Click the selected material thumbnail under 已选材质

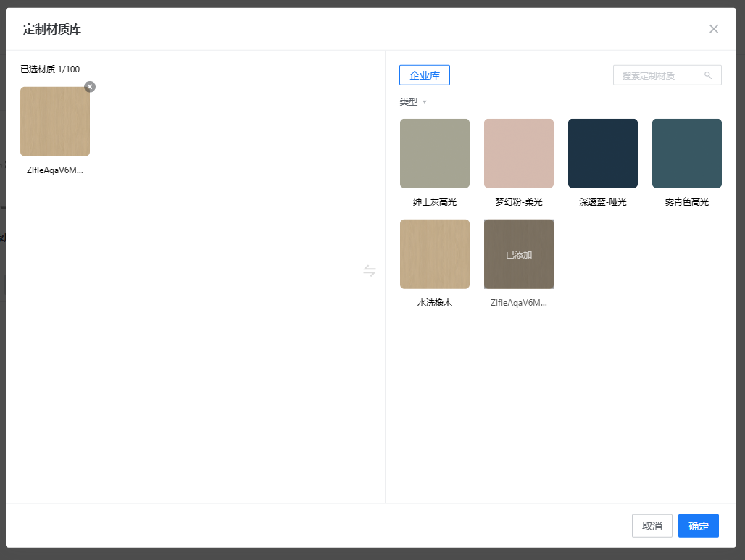tap(55, 122)
